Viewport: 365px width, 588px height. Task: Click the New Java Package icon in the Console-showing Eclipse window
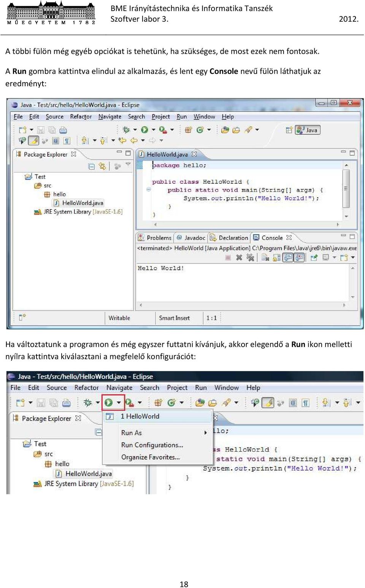(188, 130)
